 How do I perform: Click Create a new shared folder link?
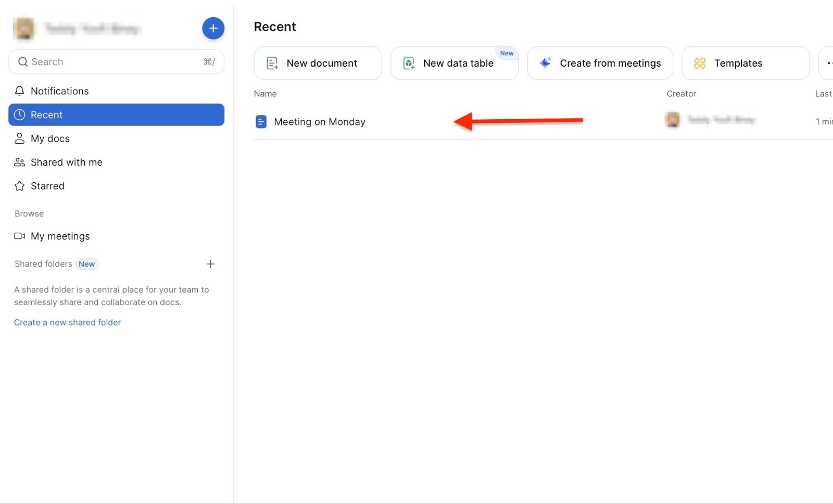pos(67,322)
